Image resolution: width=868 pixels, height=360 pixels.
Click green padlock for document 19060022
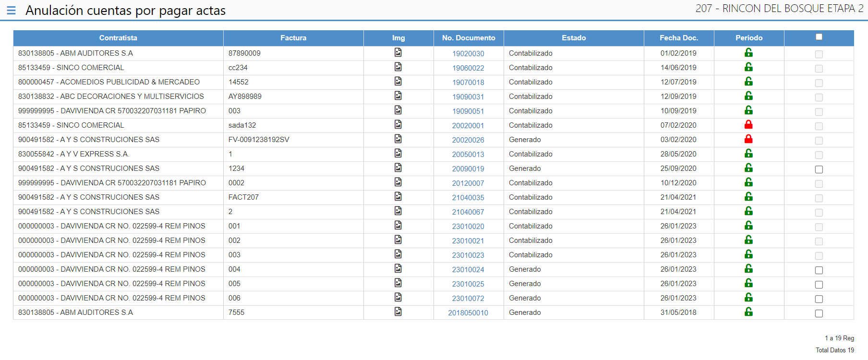[748, 67]
